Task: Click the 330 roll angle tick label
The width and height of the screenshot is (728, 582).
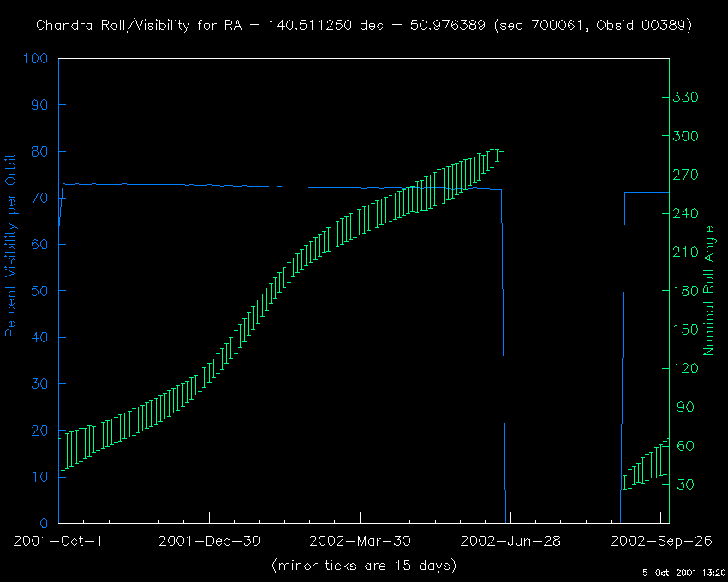Action: click(687, 98)
